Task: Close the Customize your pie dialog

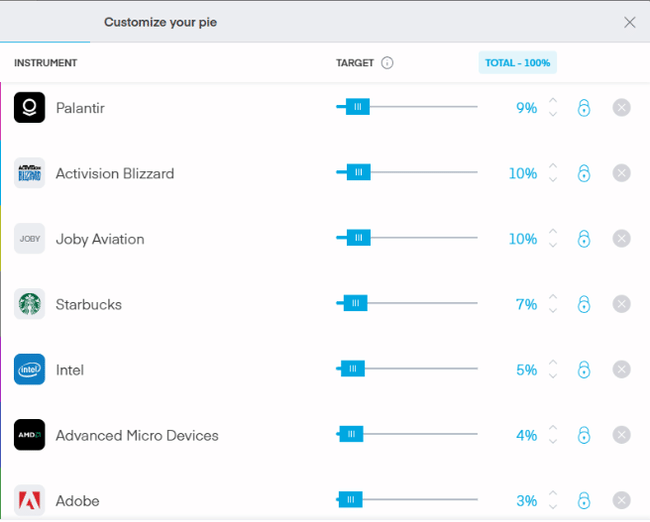Action: pyautogui.click(x=629, y=22)
